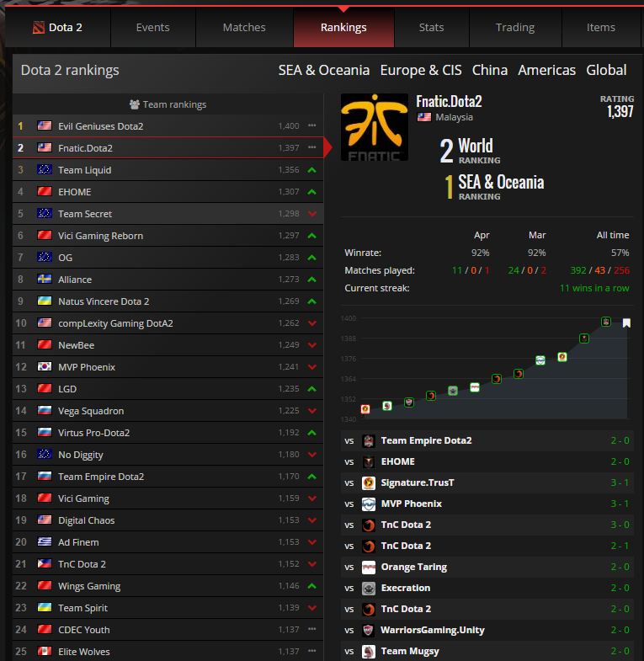Viewport: 644px width, 661px height.
Task: Open the Matches tab
Action: 244,28
